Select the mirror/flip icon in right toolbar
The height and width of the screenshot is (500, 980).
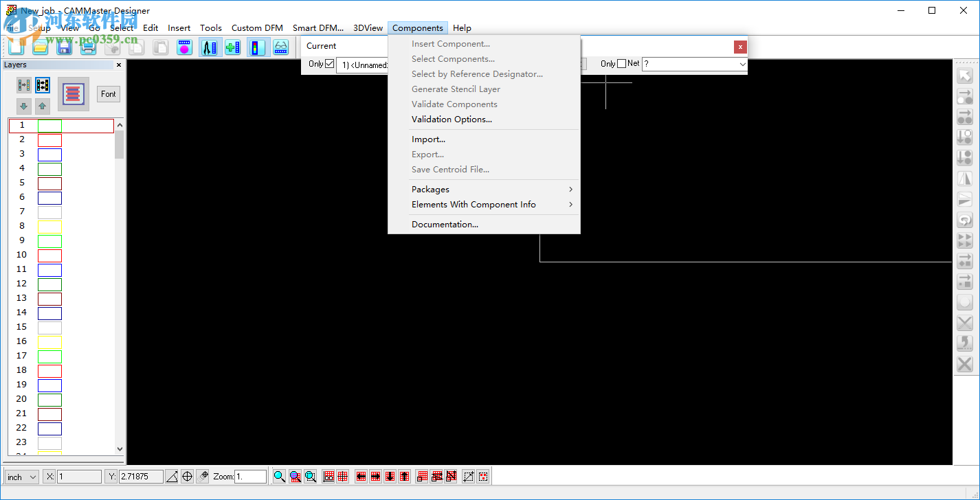click(965, 178)
